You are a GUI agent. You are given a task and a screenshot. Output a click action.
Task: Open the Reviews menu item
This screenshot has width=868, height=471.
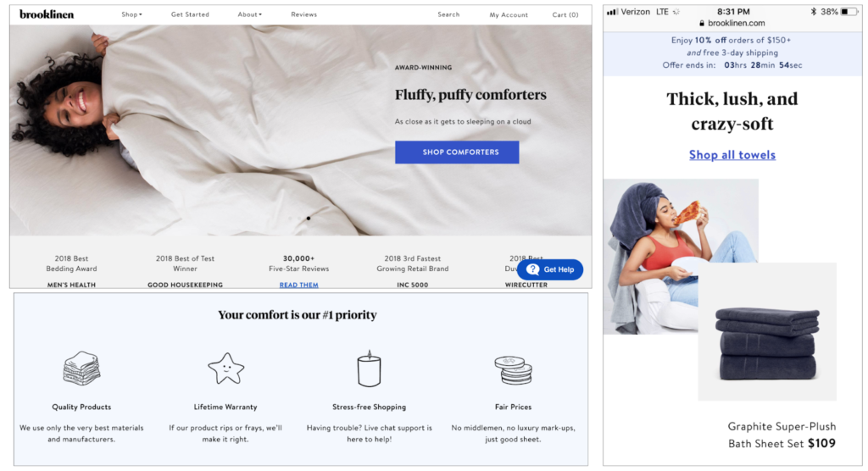point(304,14)
